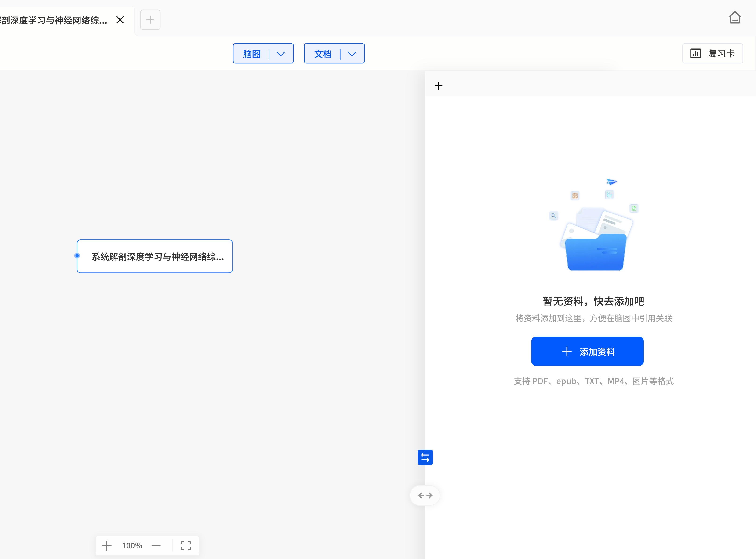Expand the 脑图 dropdown arrow

281,54
